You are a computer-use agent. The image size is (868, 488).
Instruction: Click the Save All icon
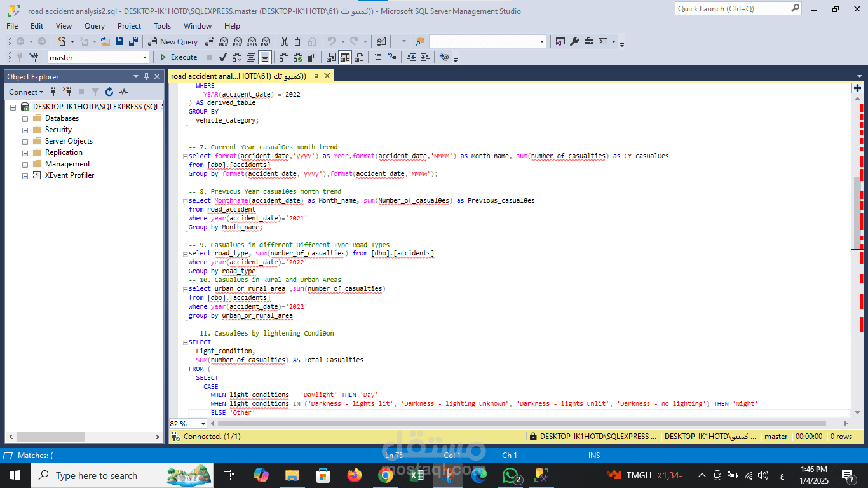[133, 41]
